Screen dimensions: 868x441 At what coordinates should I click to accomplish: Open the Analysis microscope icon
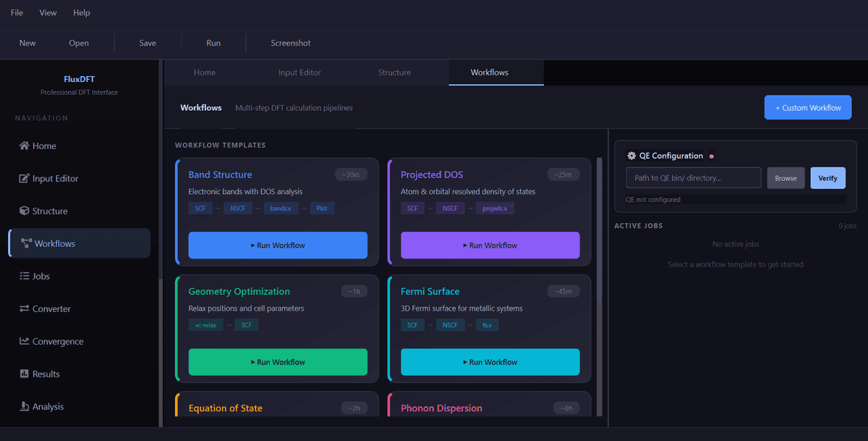(x=25, y=406)
